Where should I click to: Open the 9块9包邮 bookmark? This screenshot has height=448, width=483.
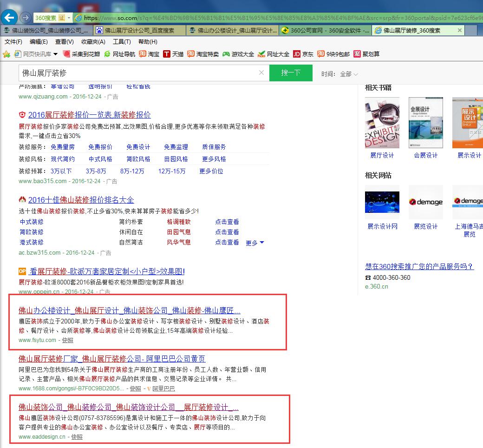coord(333,54)
